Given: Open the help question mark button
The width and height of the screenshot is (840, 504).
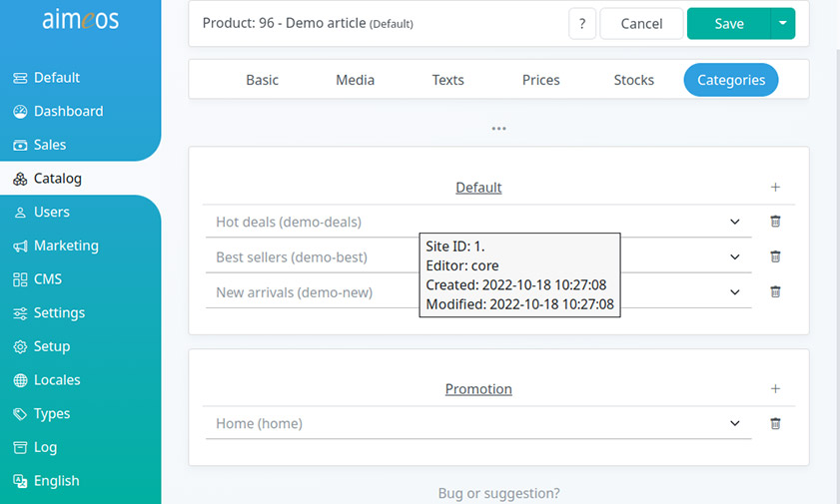Looking at the screenshot, I should click(582, 24).
